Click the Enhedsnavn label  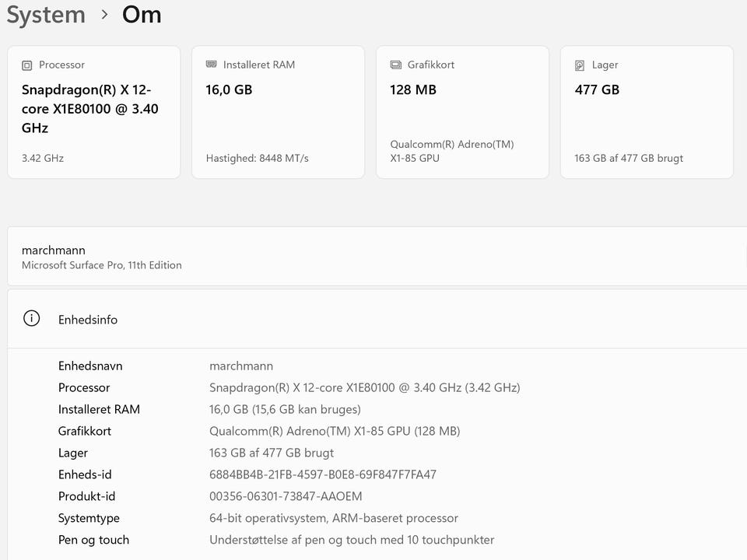90,366
